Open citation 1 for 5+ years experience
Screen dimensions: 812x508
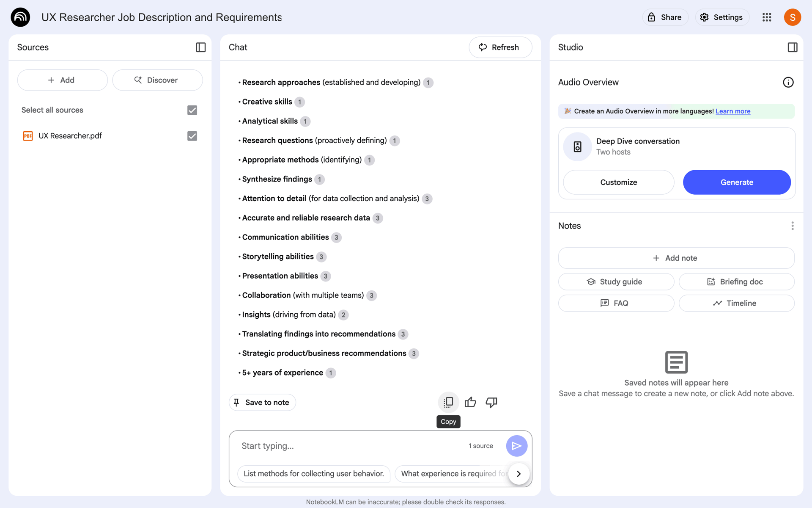pos(331,373)
